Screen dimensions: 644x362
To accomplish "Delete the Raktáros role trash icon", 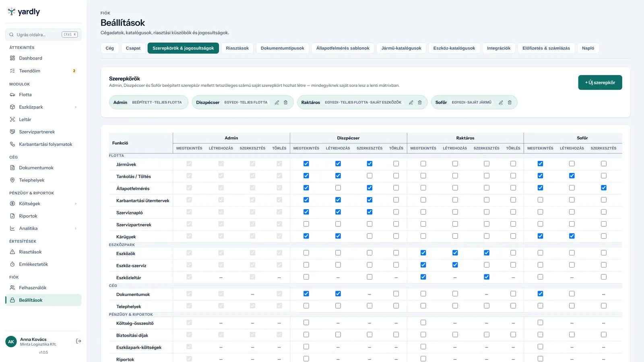I will tap(420, 103).
